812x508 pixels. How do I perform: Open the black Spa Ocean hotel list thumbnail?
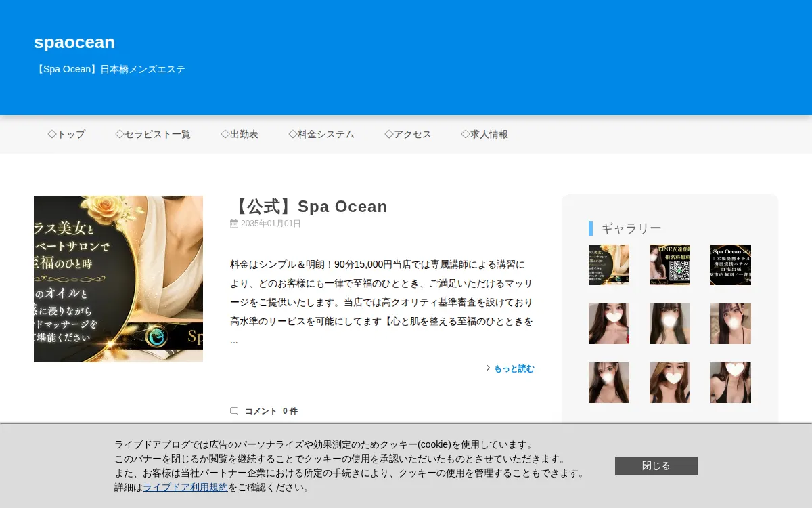[x=731, y=265]
